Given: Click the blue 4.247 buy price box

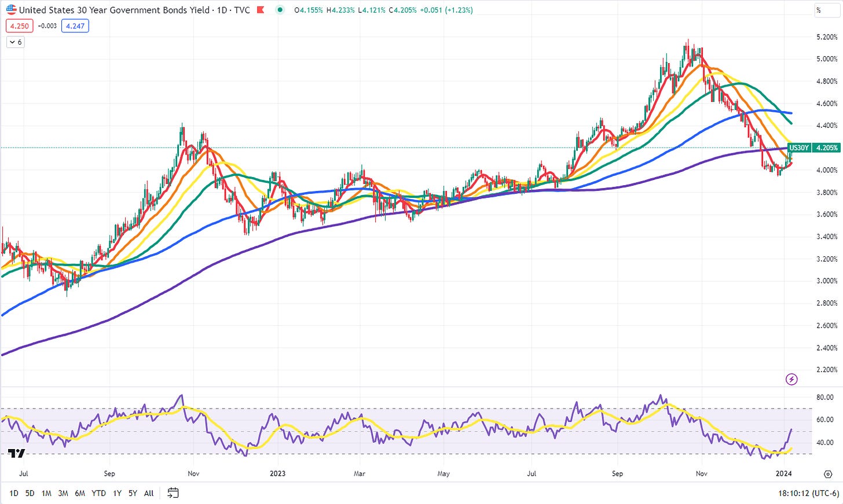Looking at the screenshot, I should tap(75, 26).
